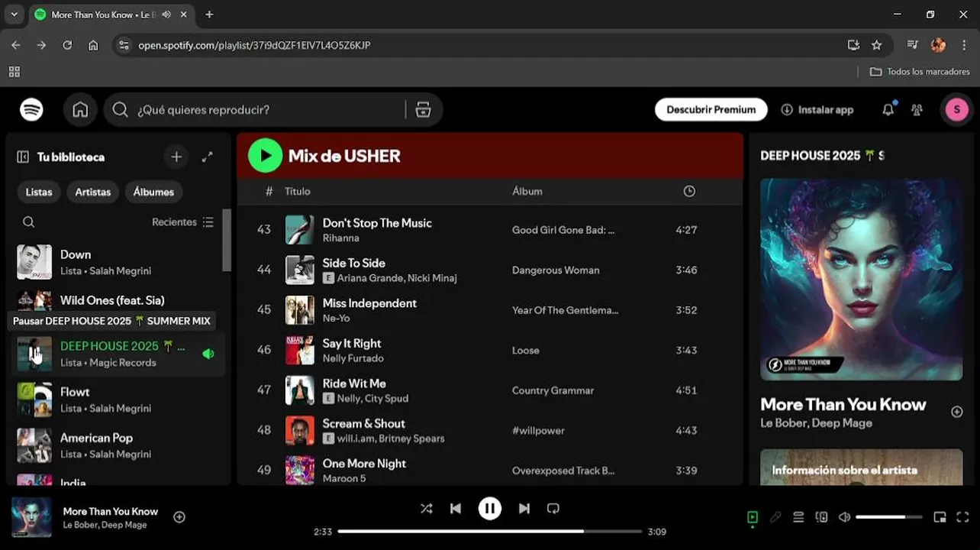Image resolution: width=980 pixels, height=550 pixels.
Task: Play the Mix de USHER playlist
Action: coord(265,156)
